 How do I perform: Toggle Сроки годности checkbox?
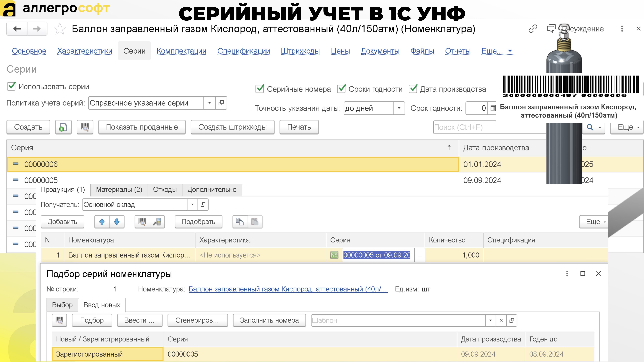coord(341,89)
